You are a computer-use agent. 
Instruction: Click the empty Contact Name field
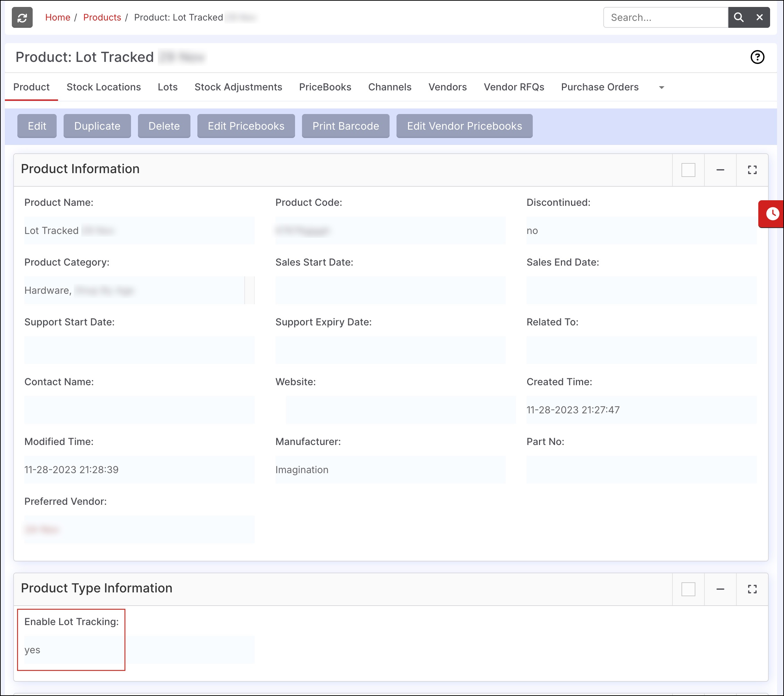click(139, 410)
